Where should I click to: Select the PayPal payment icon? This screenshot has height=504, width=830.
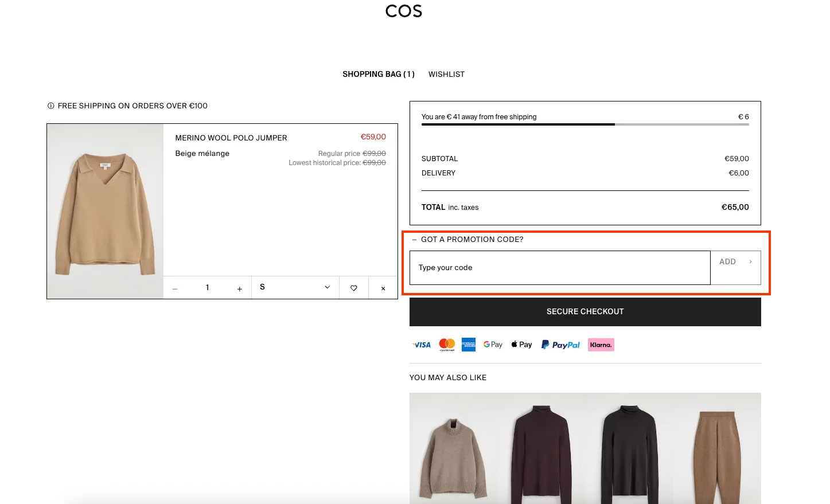tap(560, 344)
